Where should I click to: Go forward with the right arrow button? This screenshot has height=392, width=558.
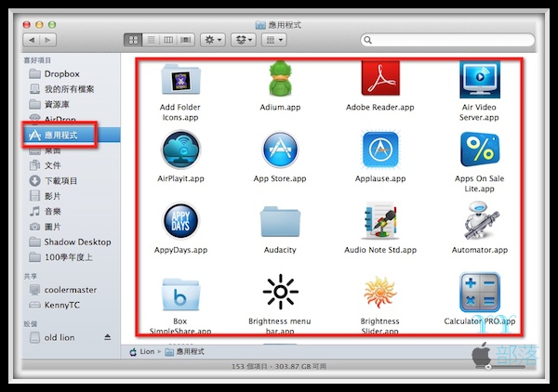[47, 40]
